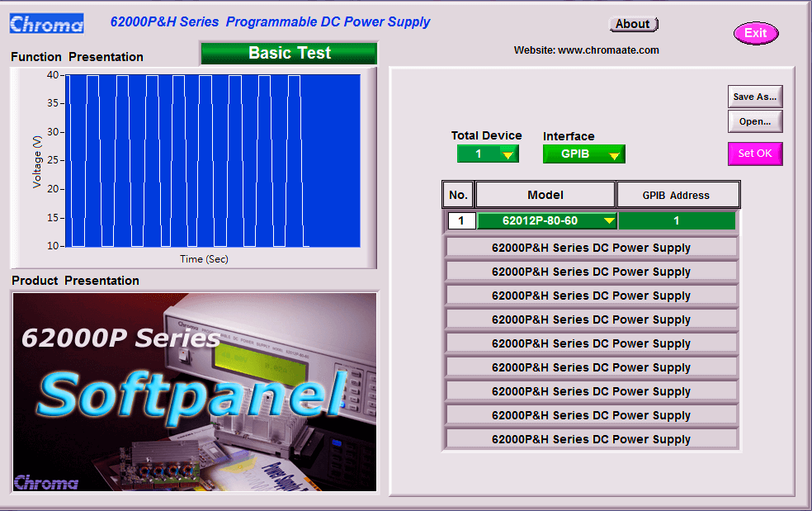Open the Model 62012P-80-60 dropdown
The height and width of the screenshot is (511, 812).
[x=547, y=220]
